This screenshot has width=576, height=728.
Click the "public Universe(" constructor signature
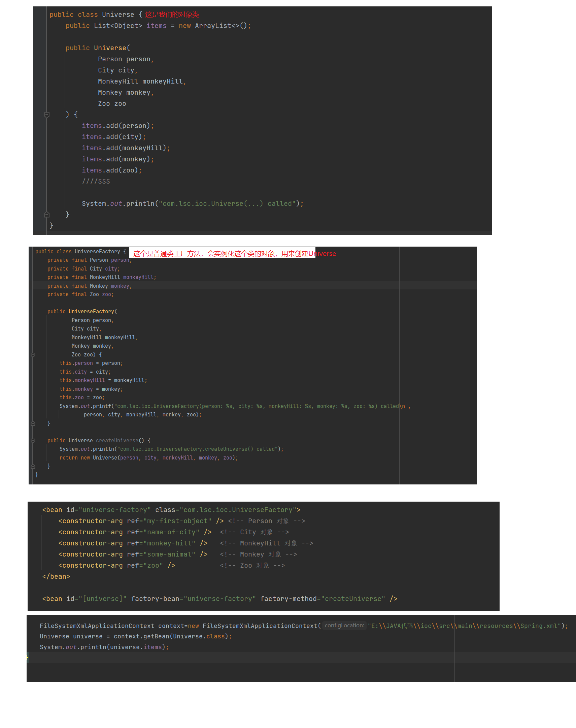(98, 48)
